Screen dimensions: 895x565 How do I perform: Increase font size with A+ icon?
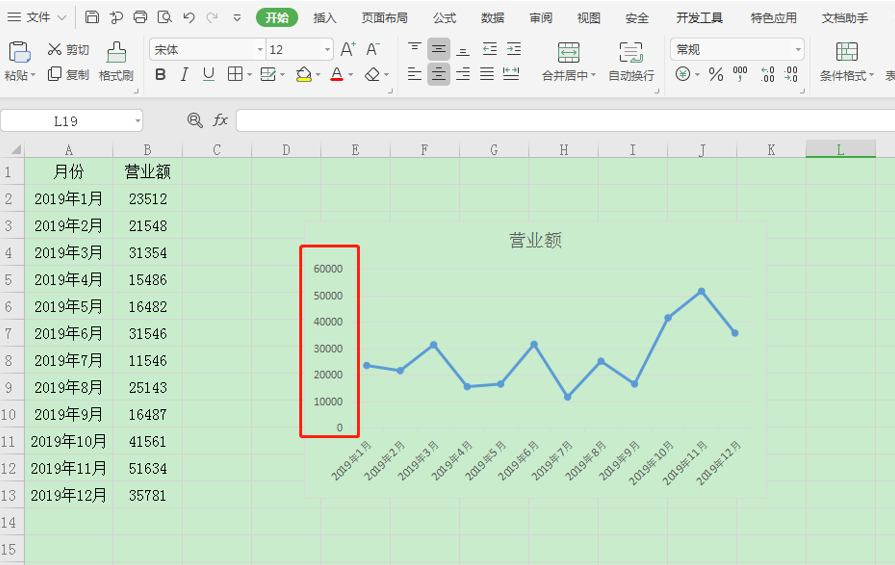(348, 50)
